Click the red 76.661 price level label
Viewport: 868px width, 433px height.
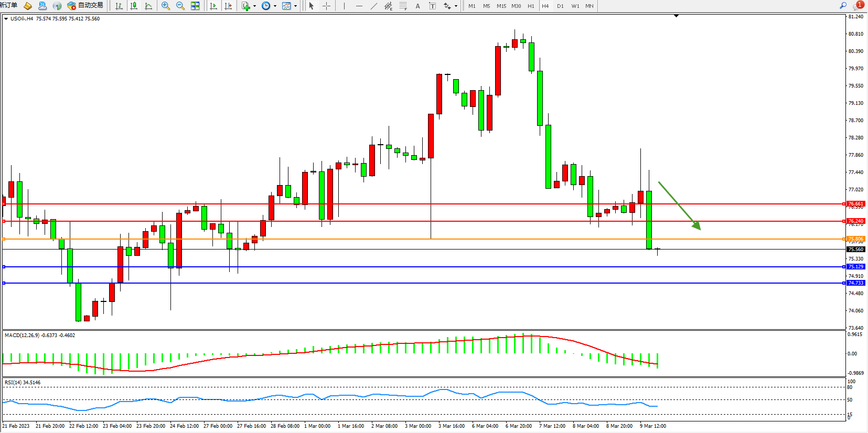tap(855, 204)
